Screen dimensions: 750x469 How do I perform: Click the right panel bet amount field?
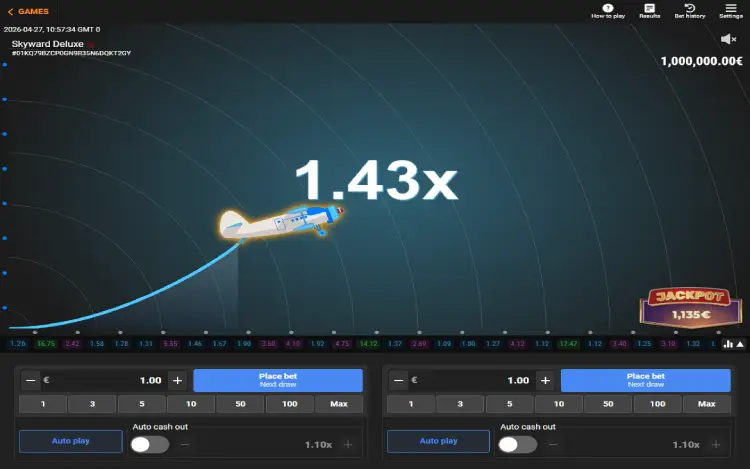click(472, 381)
